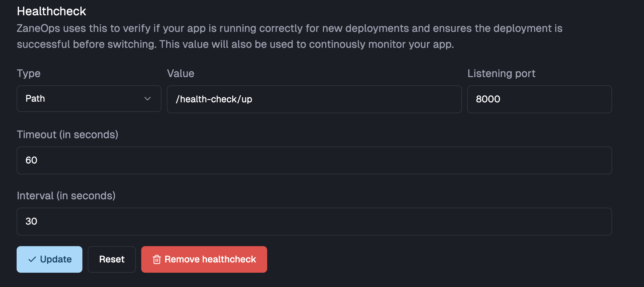Click the Timeout (in seconds) label
The image size is (644, 287).
tap(67, 135)
